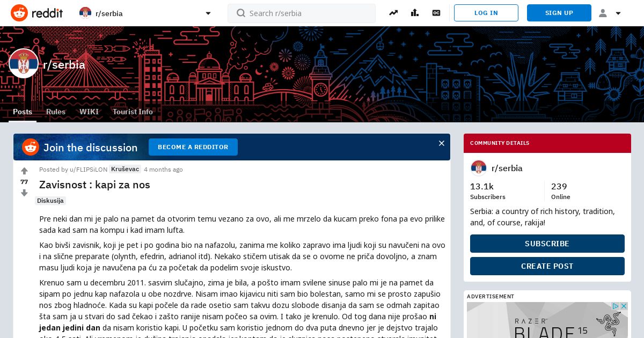The width and height of the screenshot is (644, 338).
Task: Select the Diskusija post flair
Action: (50, 201)
